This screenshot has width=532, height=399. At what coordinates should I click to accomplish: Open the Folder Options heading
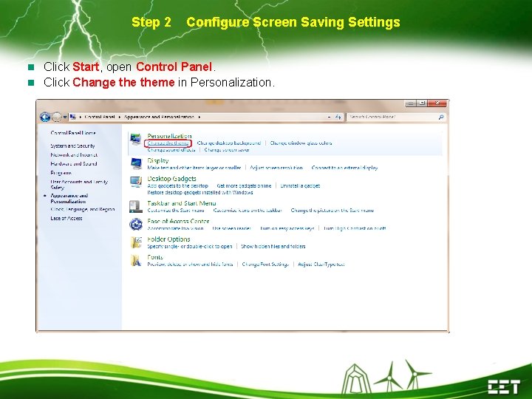tap(168, 239)
